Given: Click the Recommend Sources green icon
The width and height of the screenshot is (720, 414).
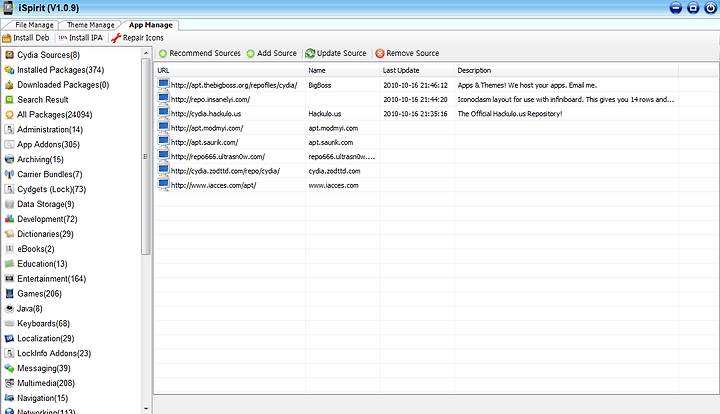Looking at the screenshot, I should pyautogui.click(x=163, y=54).
